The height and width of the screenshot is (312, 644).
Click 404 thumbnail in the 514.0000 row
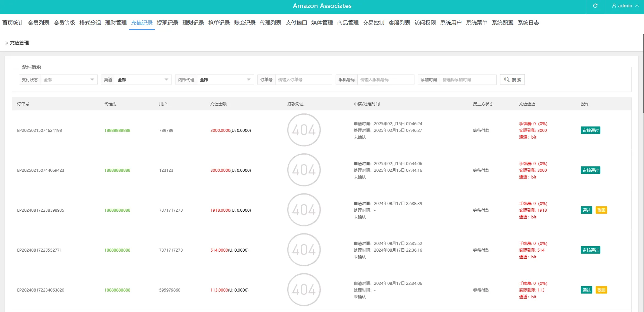(x=304, y=250)
